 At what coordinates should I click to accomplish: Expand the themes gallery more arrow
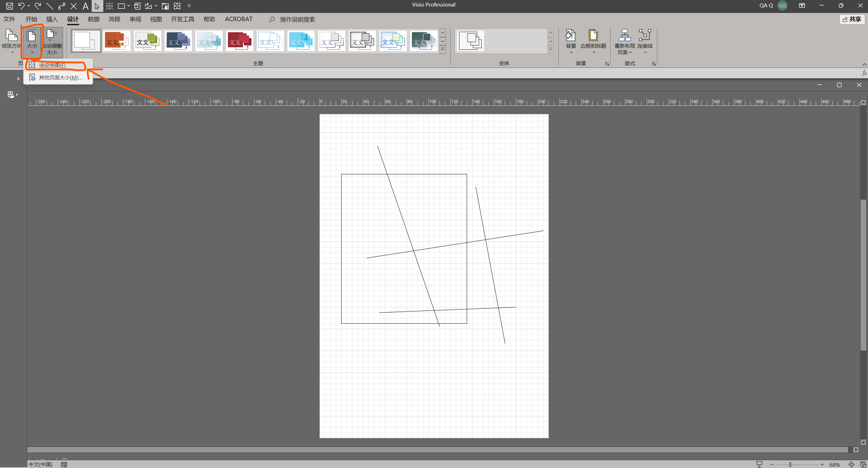click(443, 50)
